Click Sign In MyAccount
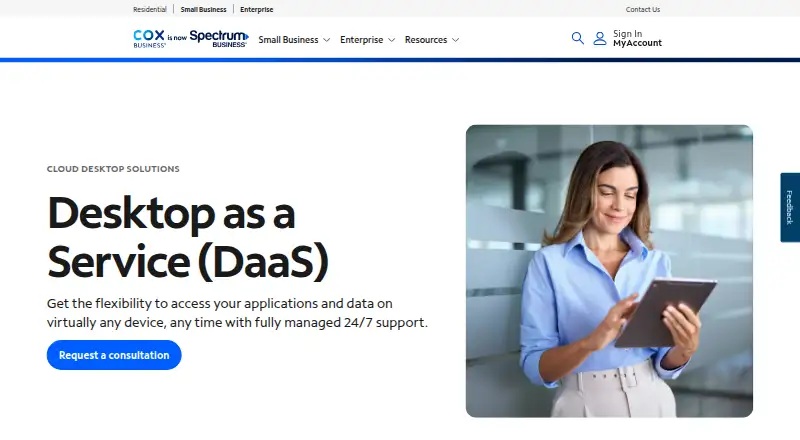 point(637,38)
